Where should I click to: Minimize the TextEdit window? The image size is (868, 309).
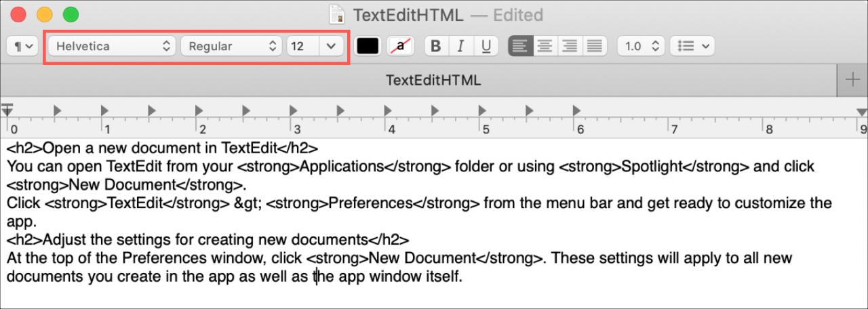(x=44, y=14)
